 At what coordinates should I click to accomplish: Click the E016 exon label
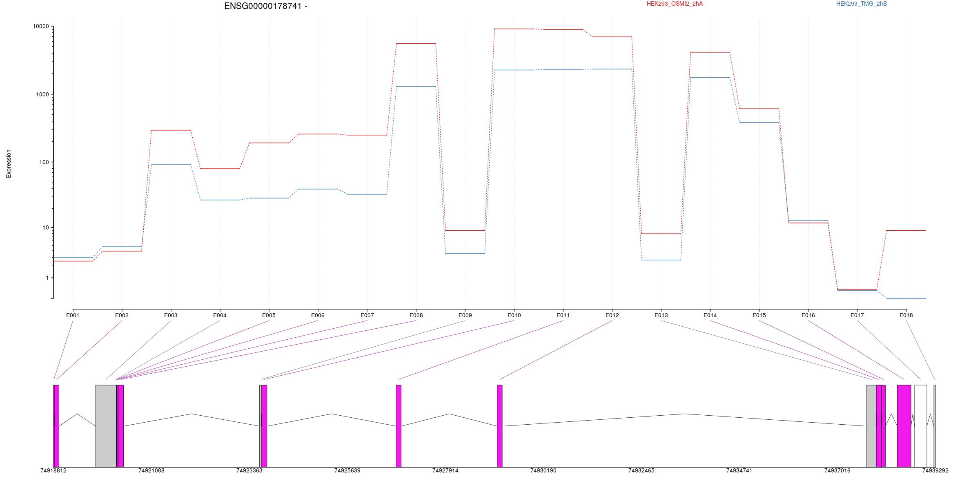tap(808, 315)
